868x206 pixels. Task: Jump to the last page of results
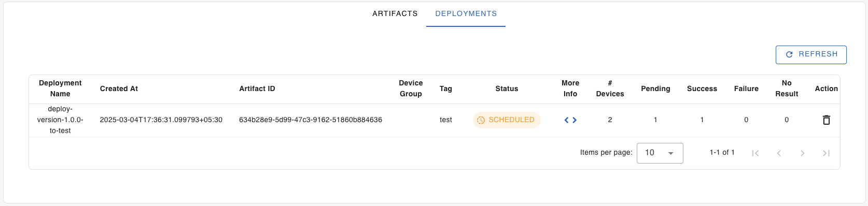pos(826,153)
